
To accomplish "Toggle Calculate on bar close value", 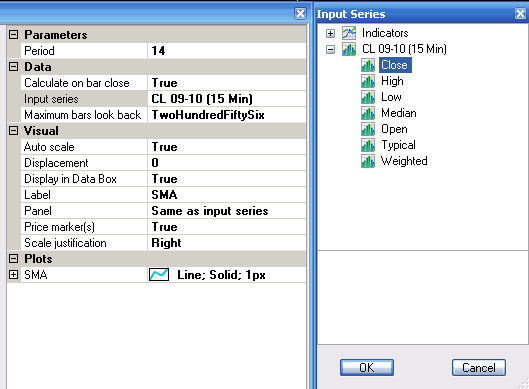I will tap(227, 83).
